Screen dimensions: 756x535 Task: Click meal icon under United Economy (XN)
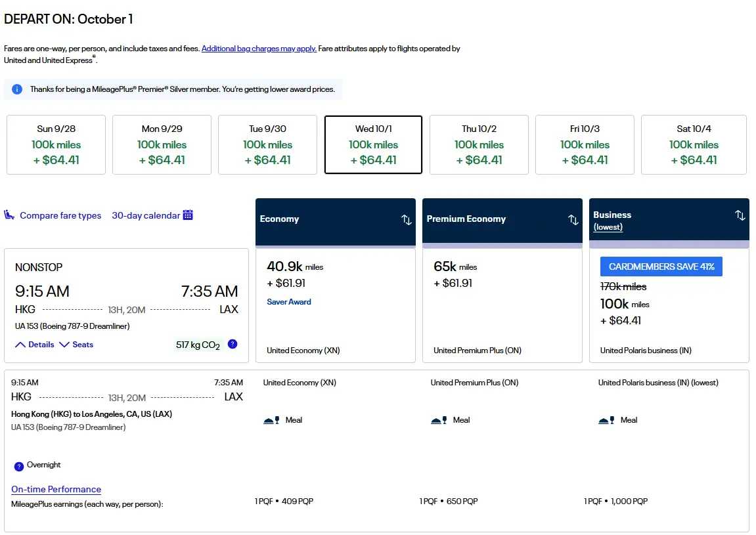271,420
